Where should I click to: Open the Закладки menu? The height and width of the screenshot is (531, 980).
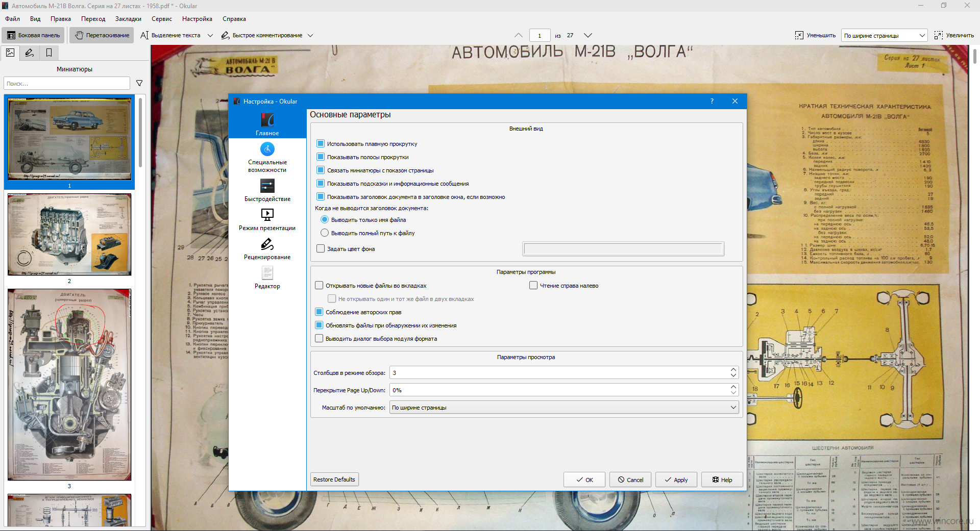tap(128, 19)
